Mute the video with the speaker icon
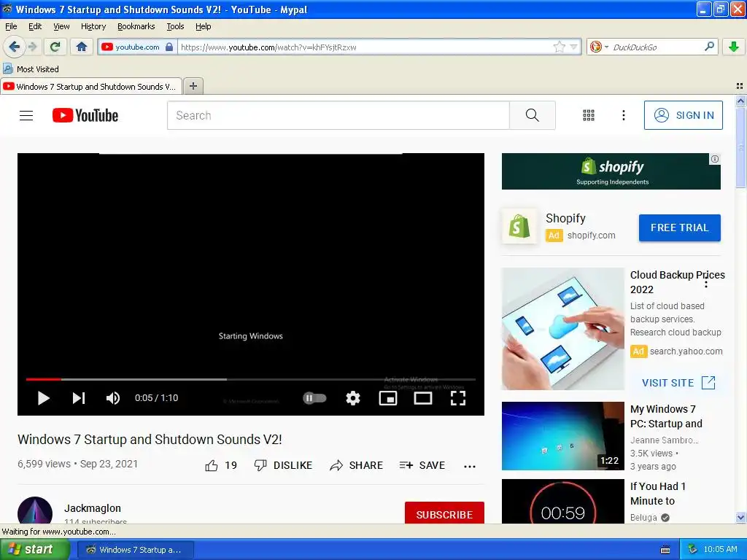 (x=112, y=398)
